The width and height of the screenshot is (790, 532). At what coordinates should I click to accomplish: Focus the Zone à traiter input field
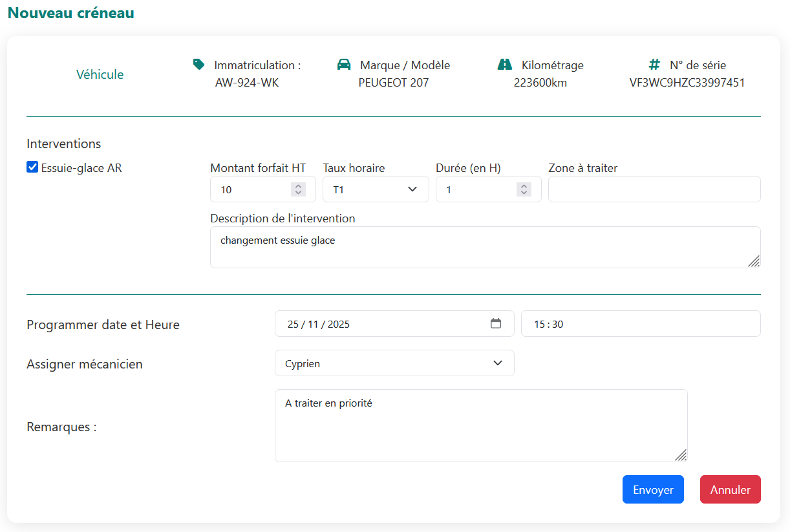tap(654, 189)
